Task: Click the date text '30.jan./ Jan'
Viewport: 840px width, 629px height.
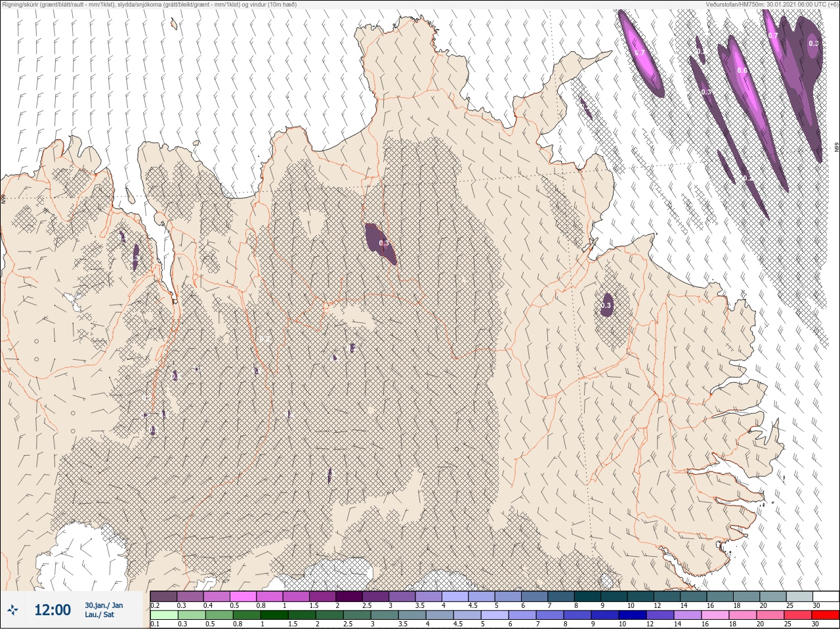Action: (x=104, y=605)
